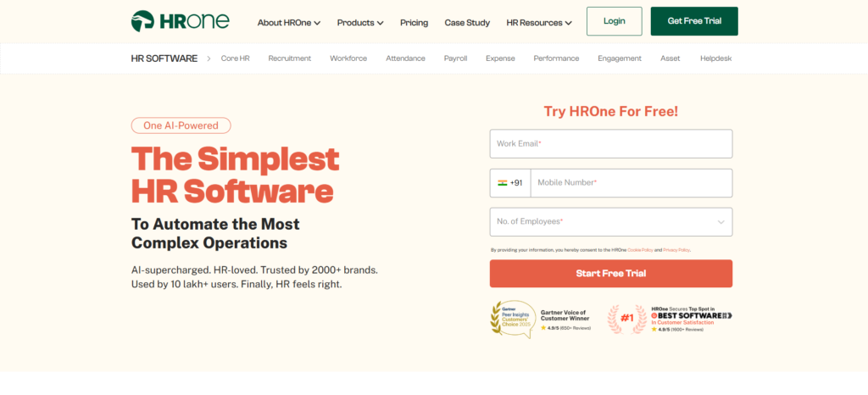This screenshot has height=395, width=868.
Task: Click the HROne logo
Action: [180, 22]
